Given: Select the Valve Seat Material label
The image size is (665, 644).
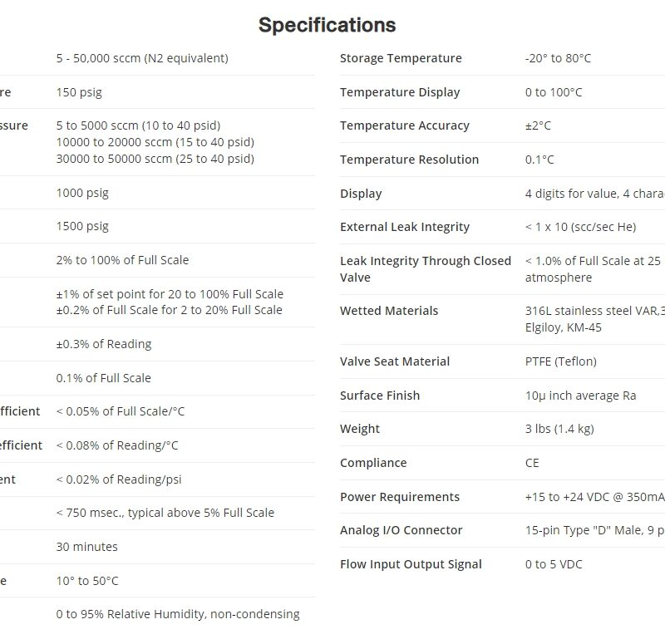Looking at the screenshot, I should coord(395,361).
